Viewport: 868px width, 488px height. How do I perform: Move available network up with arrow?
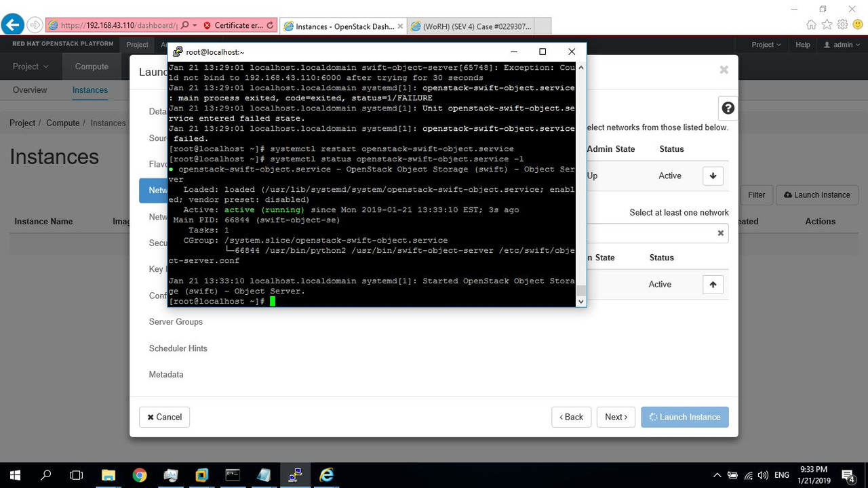tap(713, 285)
